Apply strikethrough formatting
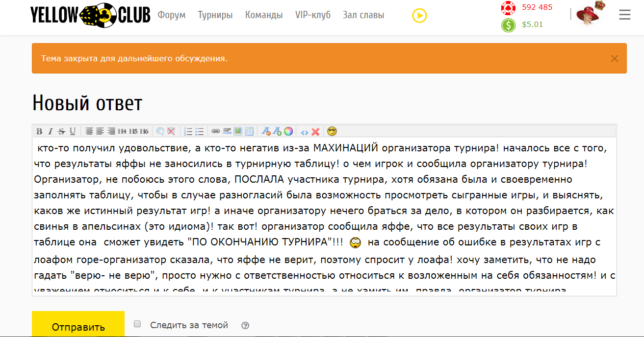The height and width of the screenshot is (337, 644). (x=61, y=131)
